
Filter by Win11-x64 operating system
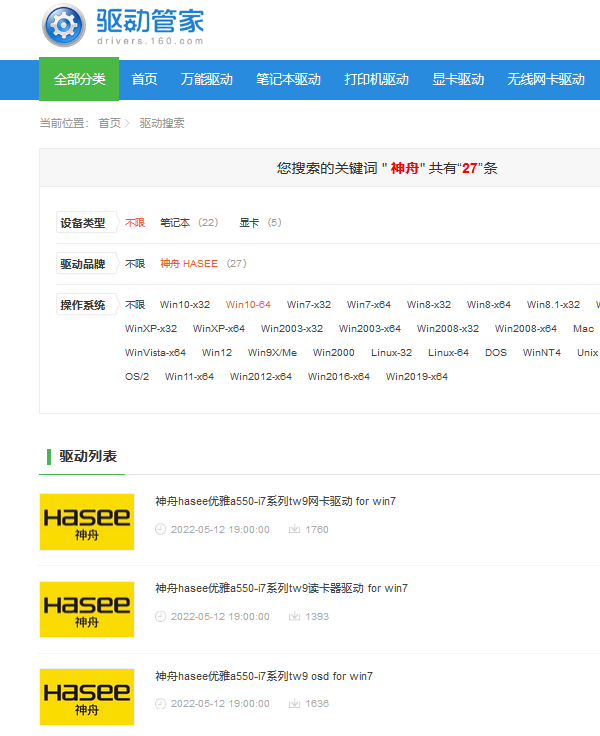pyautogui.click(x=189, y=376)
